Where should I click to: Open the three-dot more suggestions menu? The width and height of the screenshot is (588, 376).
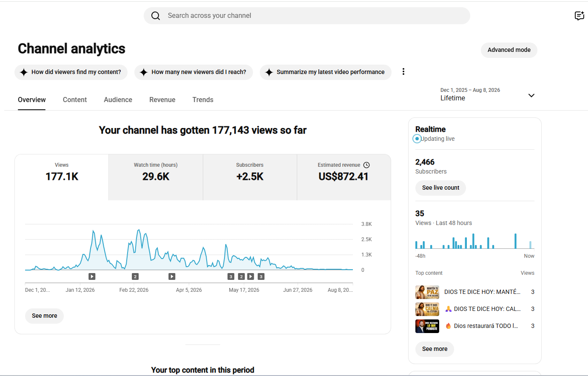(403, 72)
